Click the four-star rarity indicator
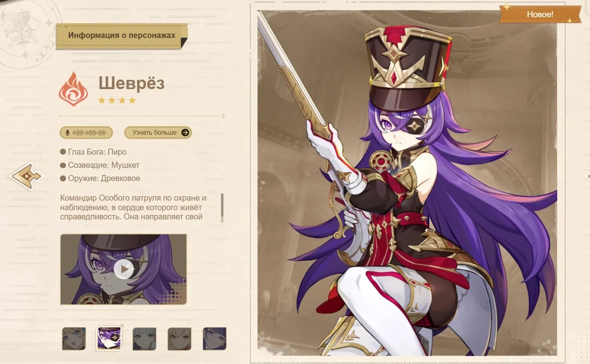The width and height of the screenshot is (590, 364). coord(117,100)
